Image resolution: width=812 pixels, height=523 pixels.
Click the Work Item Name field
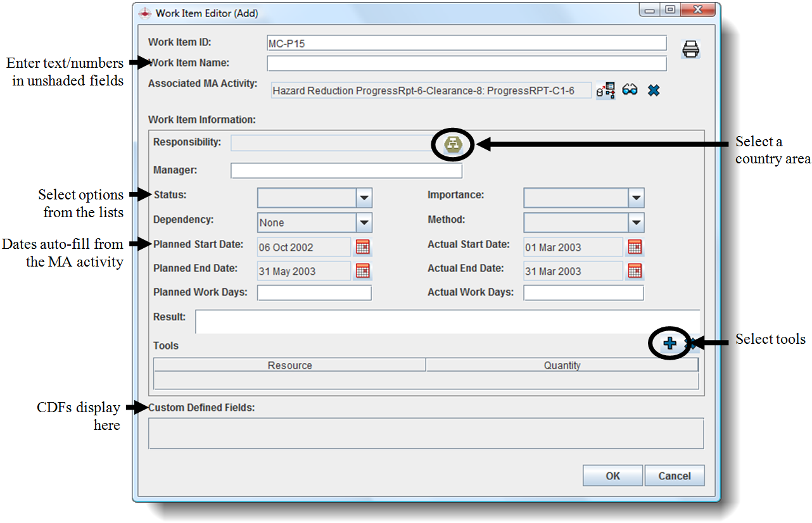coord(466,63)
